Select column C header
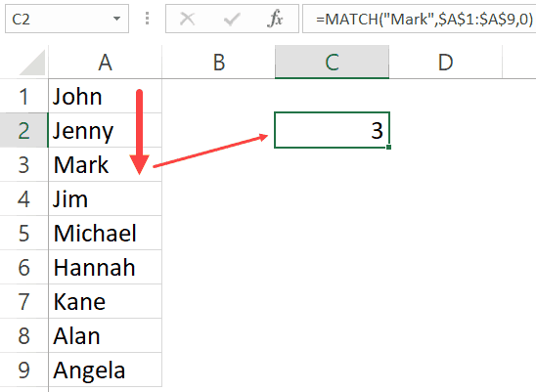The height and width of the screenshot is (392, 536). pos(332,63)
